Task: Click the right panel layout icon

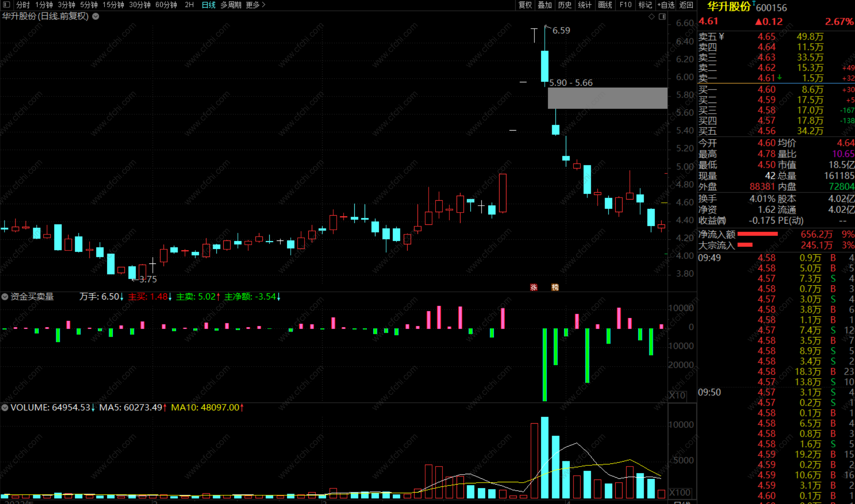Action: click(x=662, y=16)
